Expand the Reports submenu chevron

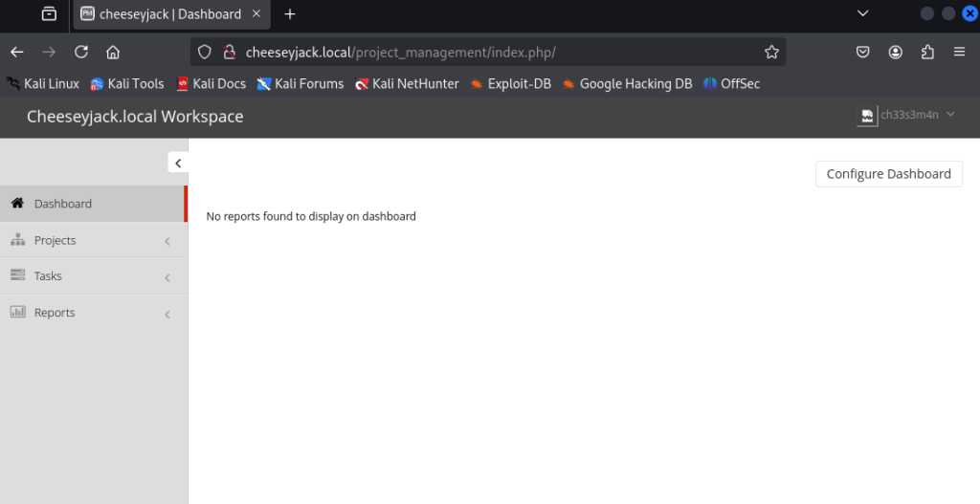point(167,314)
